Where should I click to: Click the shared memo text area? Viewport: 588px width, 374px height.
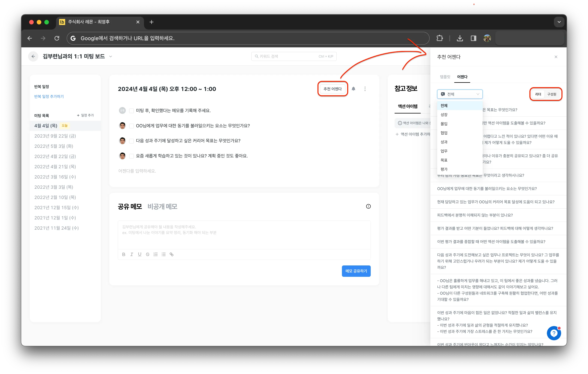pos(244,235)
